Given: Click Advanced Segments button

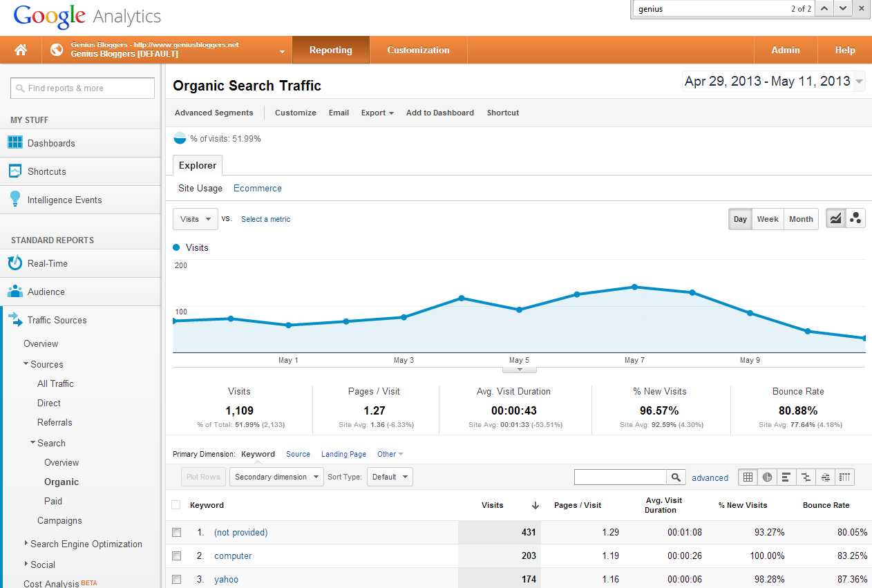Looking at the screenshot, I should [214, 113].
